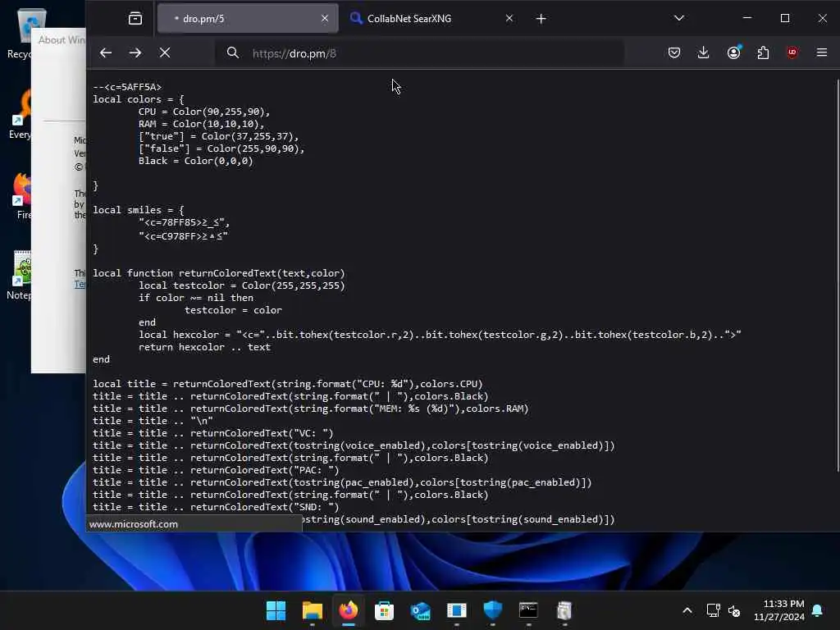Click the "local title" line with "CPU: %d"

click(288, 384)
